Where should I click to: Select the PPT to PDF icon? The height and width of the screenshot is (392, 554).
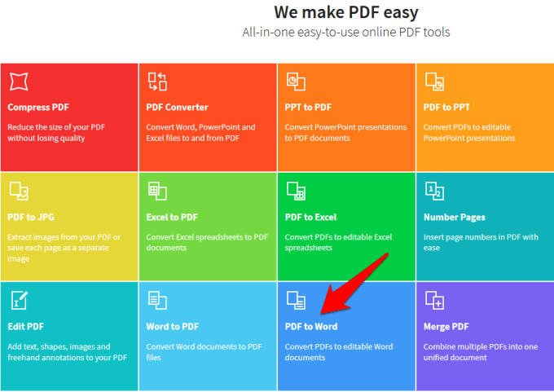tap(296, 81)
